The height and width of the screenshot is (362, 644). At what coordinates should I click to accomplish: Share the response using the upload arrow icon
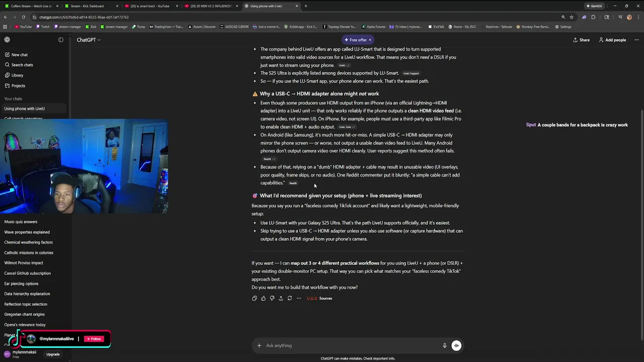pyautogui.click(x=281, y=298)
